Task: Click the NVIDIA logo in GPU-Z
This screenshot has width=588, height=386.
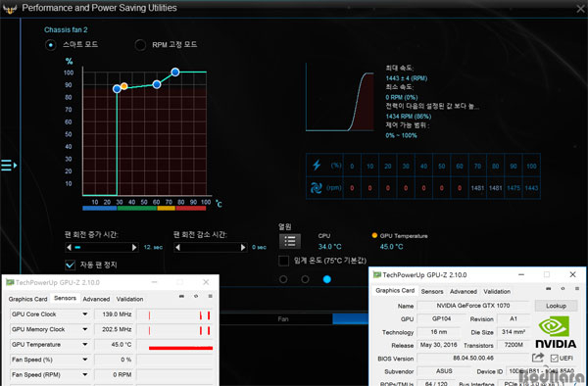Action: click(556, 332)
